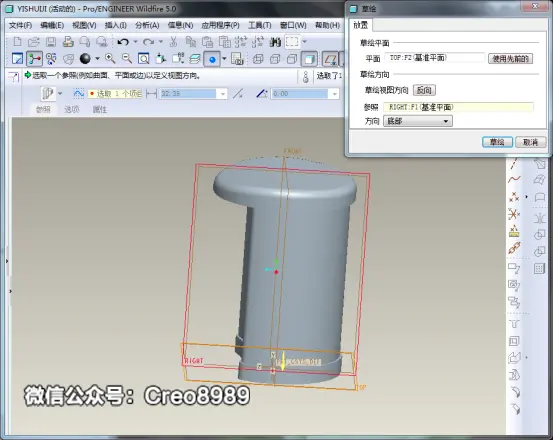
Task: Click the Save disk icon
Action: (51, 42)
